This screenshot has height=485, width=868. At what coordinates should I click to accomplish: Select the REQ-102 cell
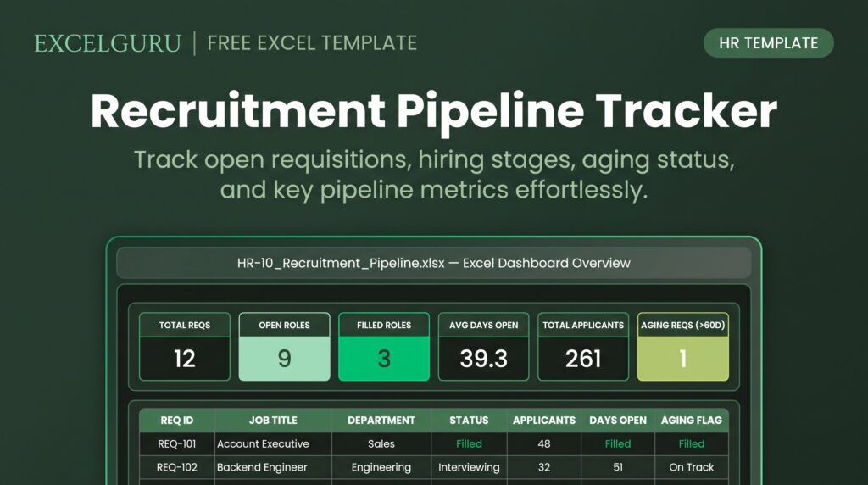point(177,467)
